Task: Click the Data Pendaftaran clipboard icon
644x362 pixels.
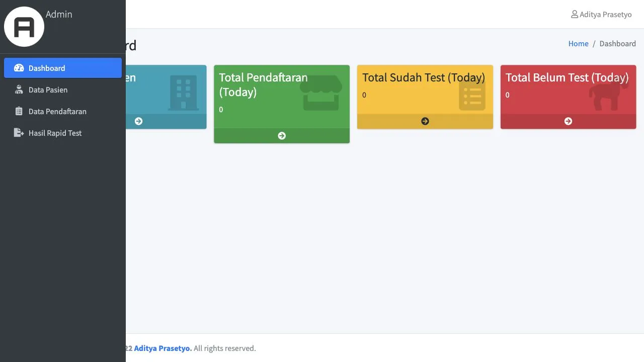Action: click(19, 111)
